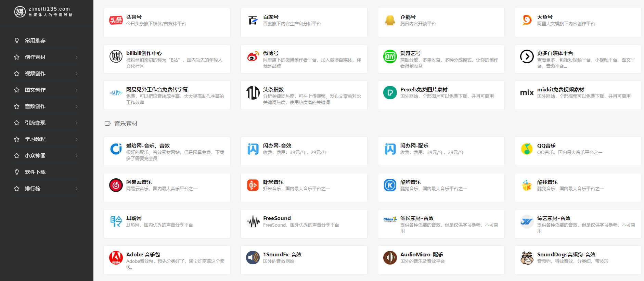Click the 酷狗音乐 blue K icon
Screen dimensions: 644x281
pos(390,185)
